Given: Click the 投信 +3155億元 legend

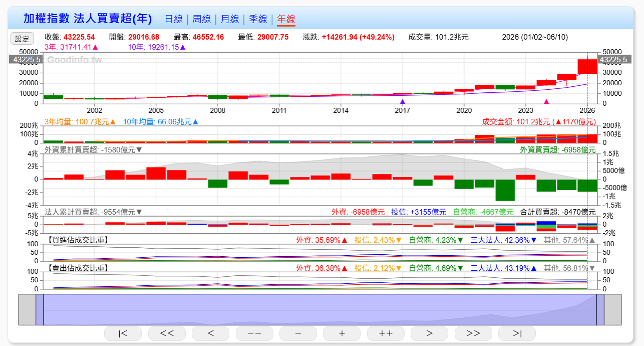Looking at the screenshot, I should coord(419,212).
